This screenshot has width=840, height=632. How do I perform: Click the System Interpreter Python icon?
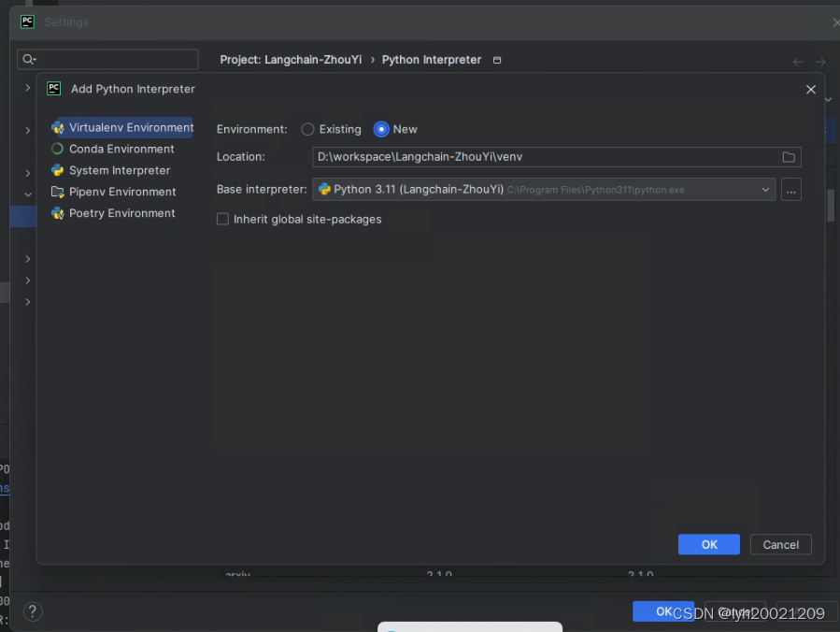click(x=57, y=170)
